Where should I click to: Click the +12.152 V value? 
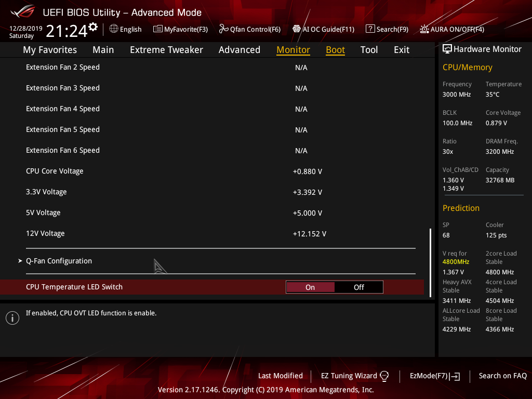(310, 234)
